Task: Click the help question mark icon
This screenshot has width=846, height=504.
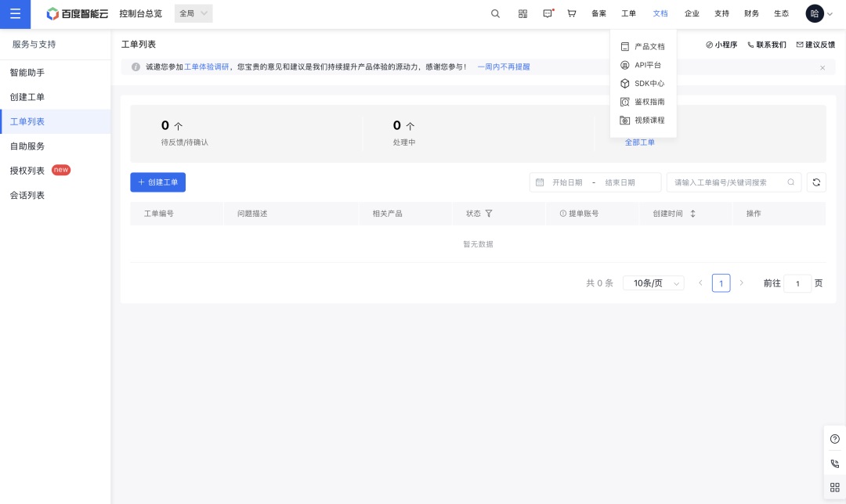Action: click(834, 439)
